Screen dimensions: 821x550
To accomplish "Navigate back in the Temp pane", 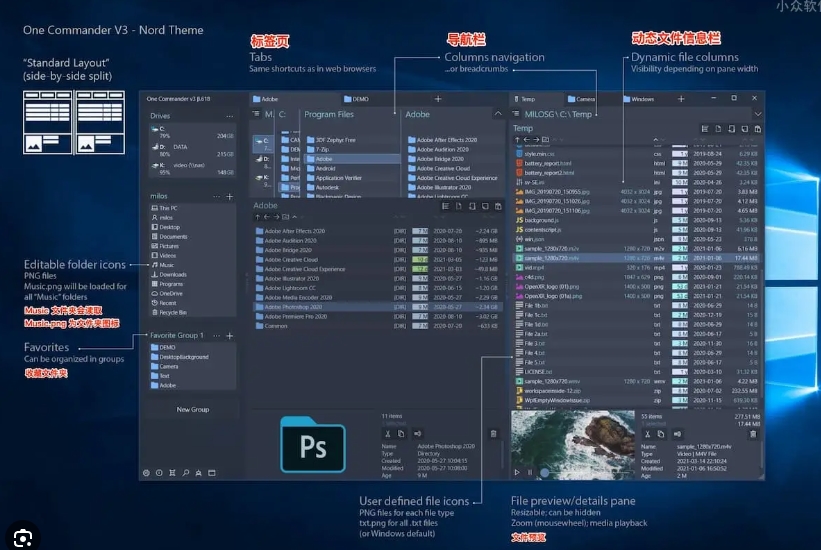I will pyautogui.click(x=527, y=139).
